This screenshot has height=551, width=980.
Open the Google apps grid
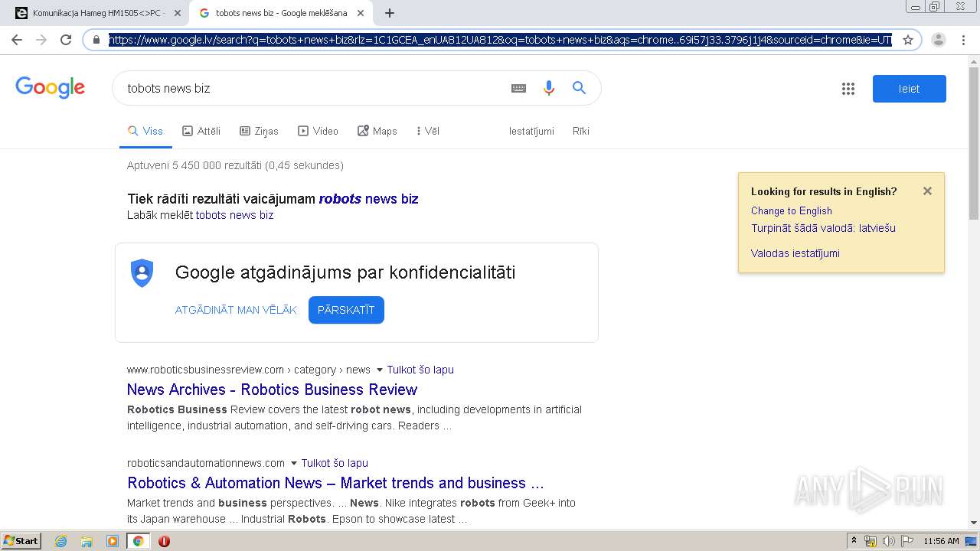click(x=848, y=89)
